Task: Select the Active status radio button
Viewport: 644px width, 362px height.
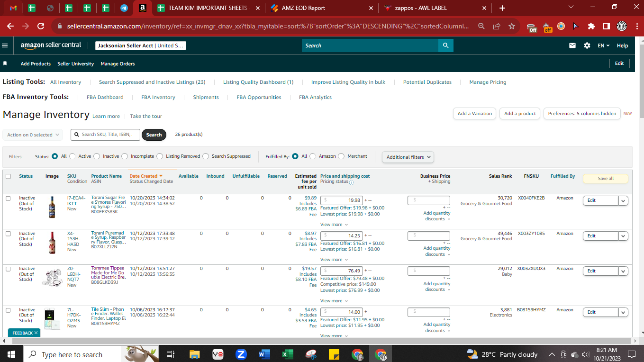Action: [73, 156]
